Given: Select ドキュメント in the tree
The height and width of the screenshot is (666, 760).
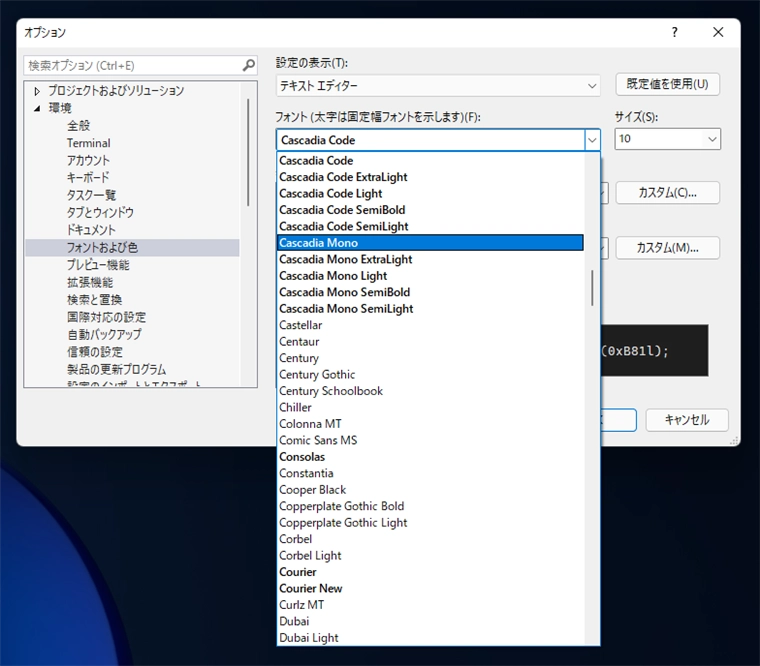Looking at the screenshot, I should (91, 230).
